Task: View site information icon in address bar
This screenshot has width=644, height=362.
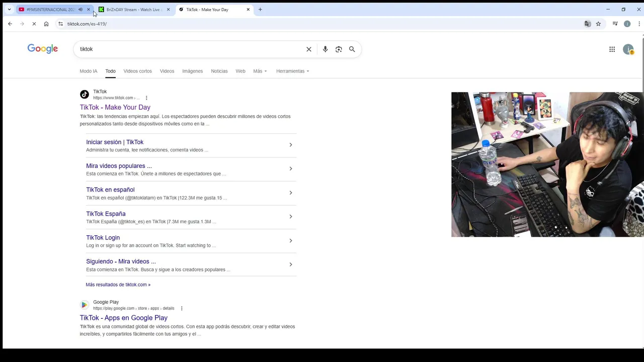Action: [60, 24]
